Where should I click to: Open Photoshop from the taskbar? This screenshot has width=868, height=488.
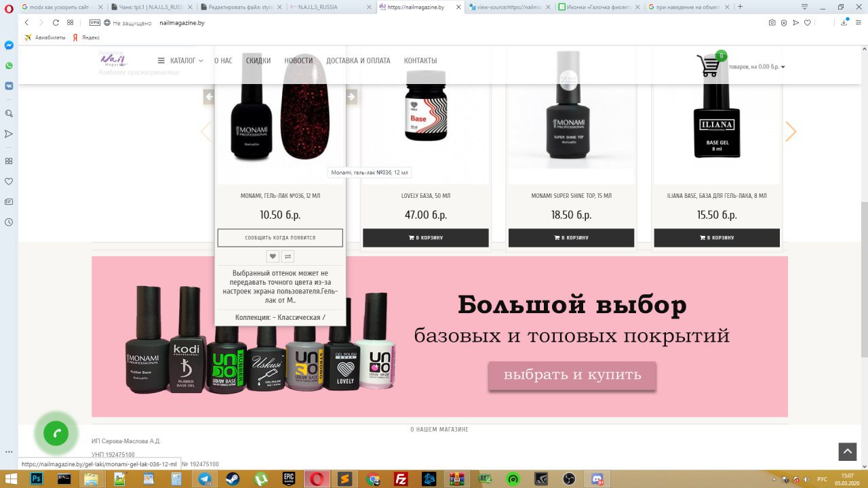(x=37, y=479)
